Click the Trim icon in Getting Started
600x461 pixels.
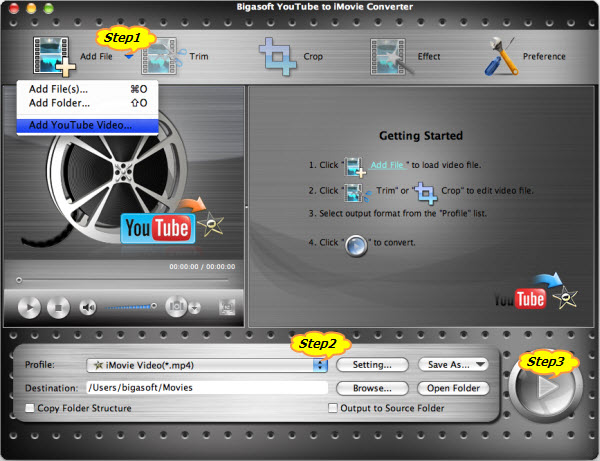pyautogui.click(x=357, y=192)
